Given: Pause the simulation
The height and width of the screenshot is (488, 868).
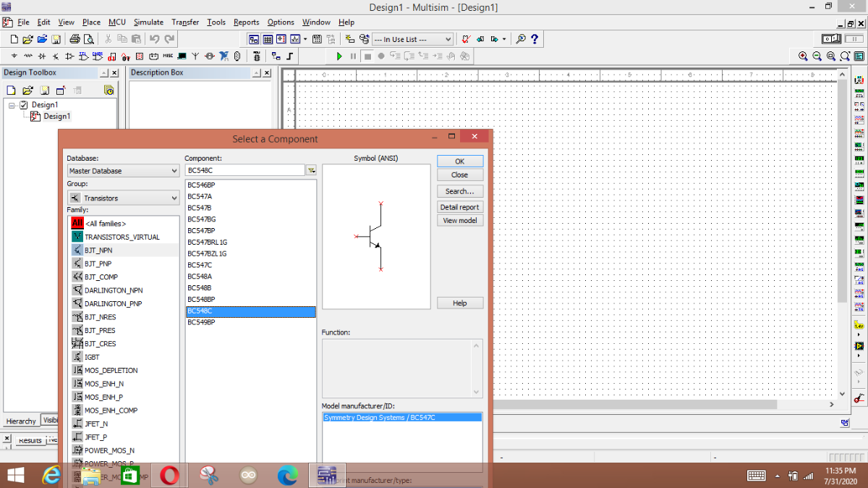Looking at the screenshot, I should point(353,56).
